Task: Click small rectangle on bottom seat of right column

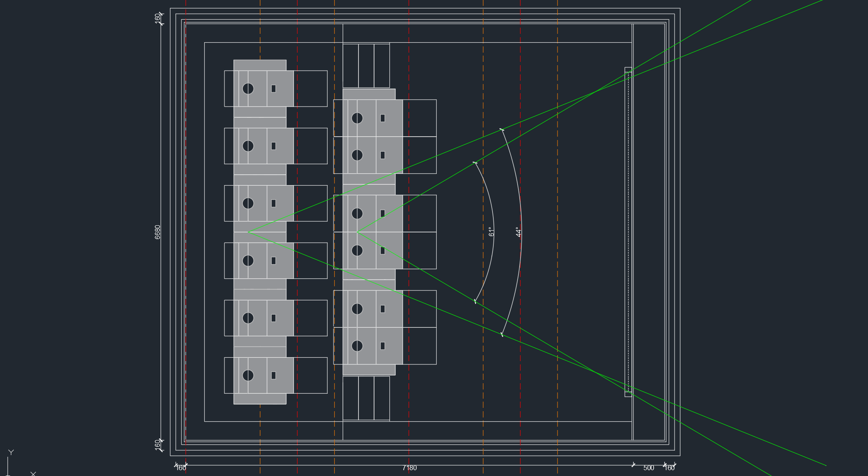Action: (382, 346)
